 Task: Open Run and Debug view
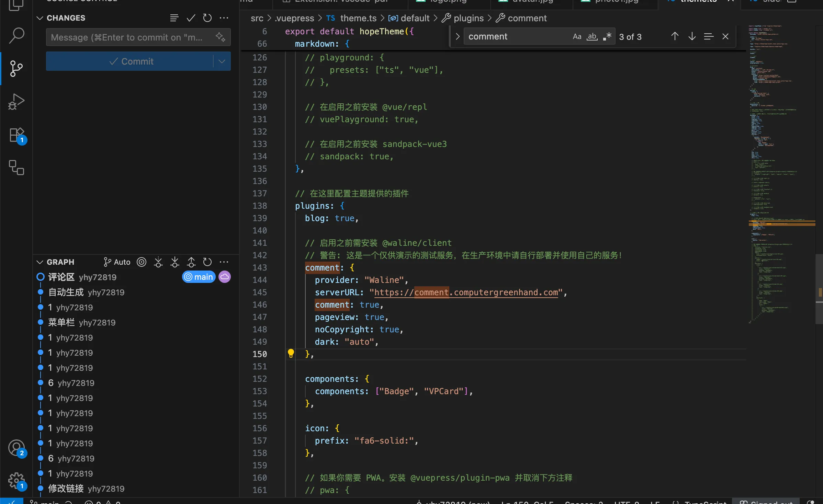coord(16,102)
